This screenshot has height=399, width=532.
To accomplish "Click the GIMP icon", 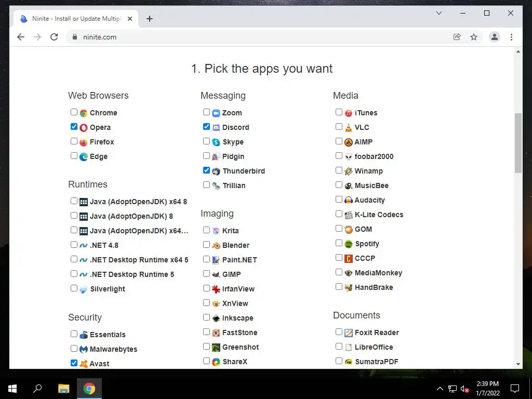I will tap(216, 274).
